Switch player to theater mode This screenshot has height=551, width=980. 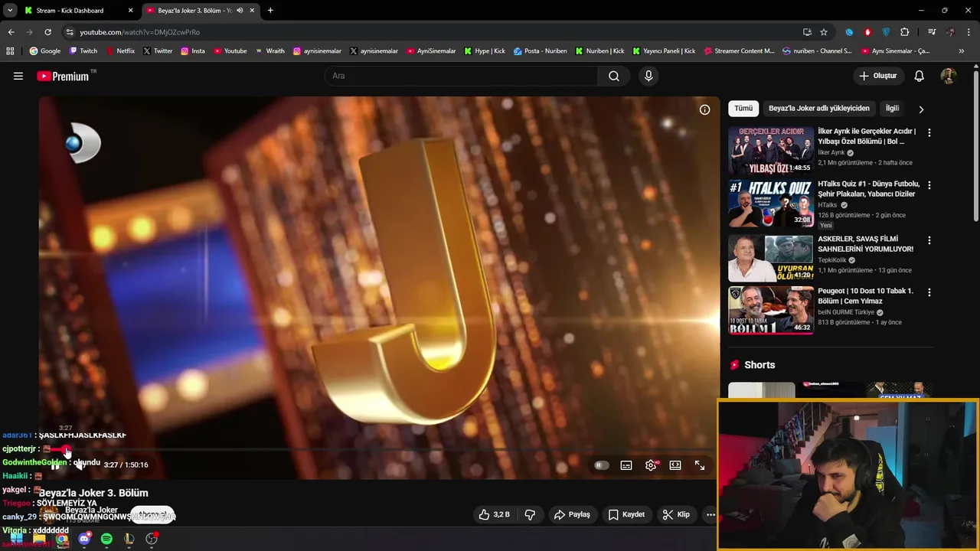click(x=675, y=465)
